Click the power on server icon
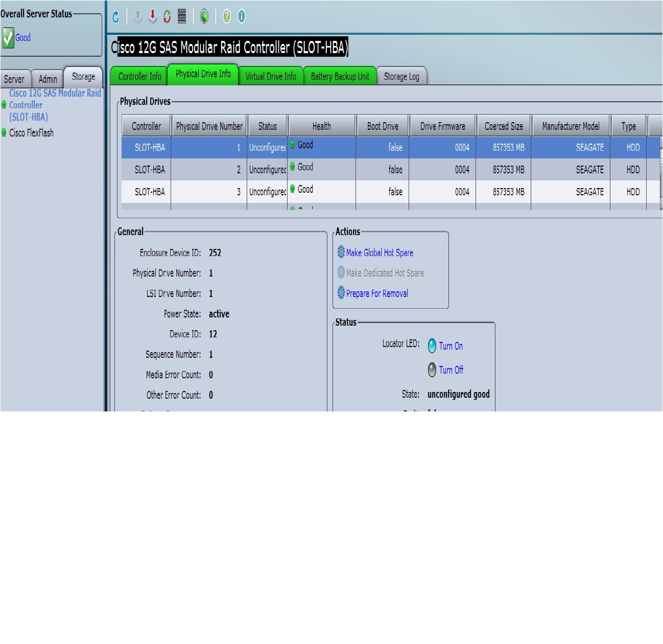The width and height of the screenshot is (663, 644). pyautogui.click(x=138, y=16)
